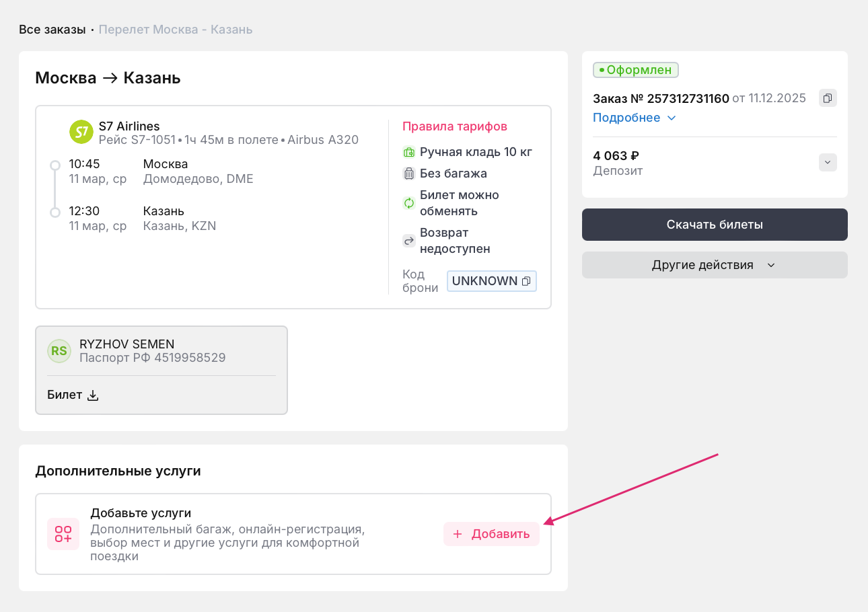Copy the order number with copy icon
This screenshot has width=868, height=612.
pos(828,98)
